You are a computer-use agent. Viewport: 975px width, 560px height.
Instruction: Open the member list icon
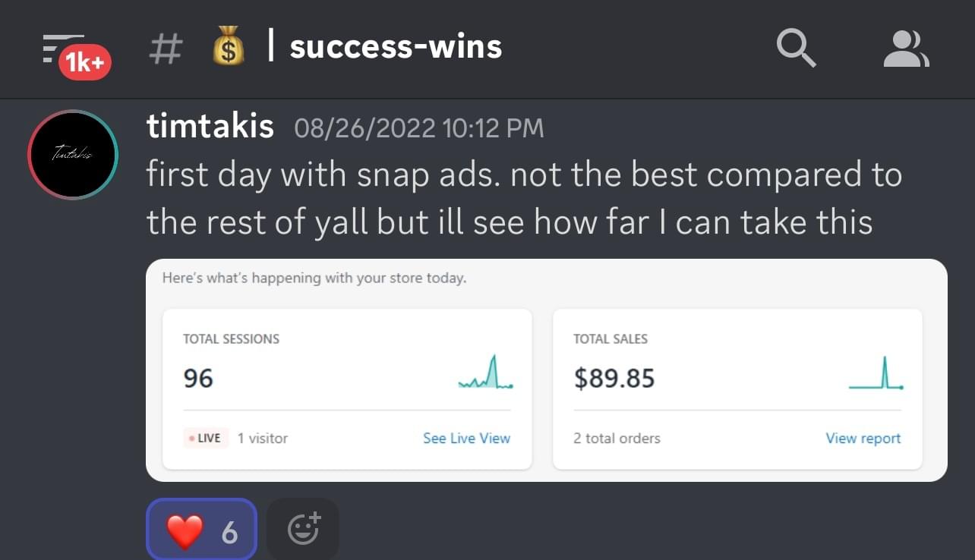pos(907,49)
